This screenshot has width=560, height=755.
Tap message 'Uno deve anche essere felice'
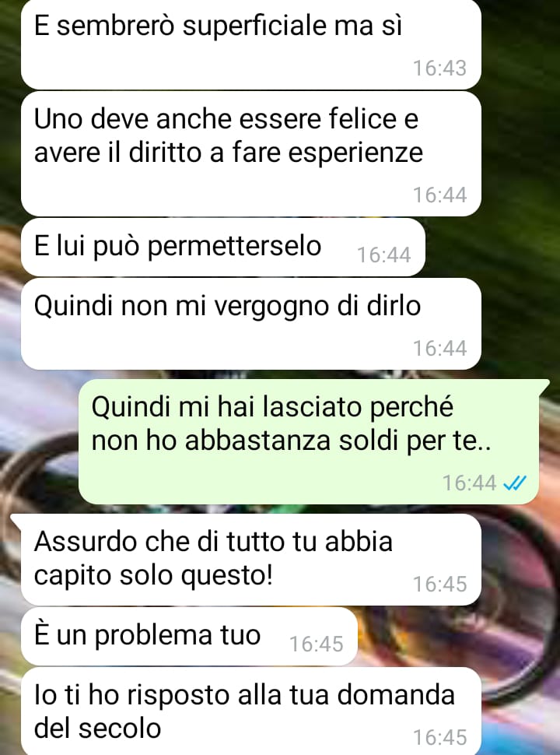[251, 154]
